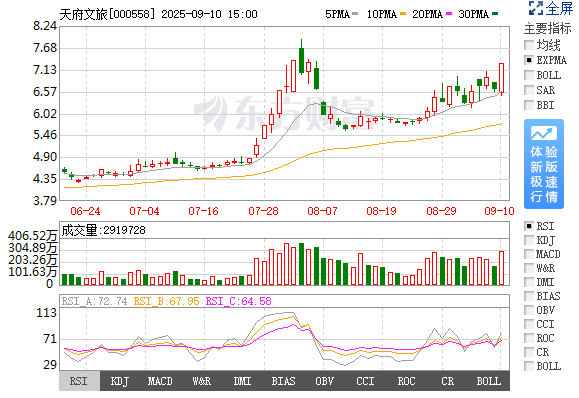This screenshot has width=579, height=398.
Task: Enable the BBI indicator checkbox
Action: point(529,105)
